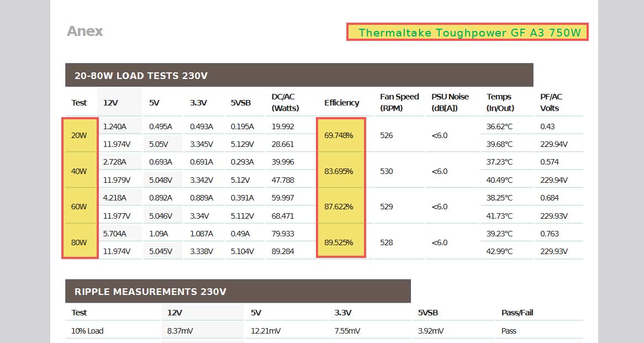Sort by the Efficiency column header
644x343 pixels.
click(341, 103)
